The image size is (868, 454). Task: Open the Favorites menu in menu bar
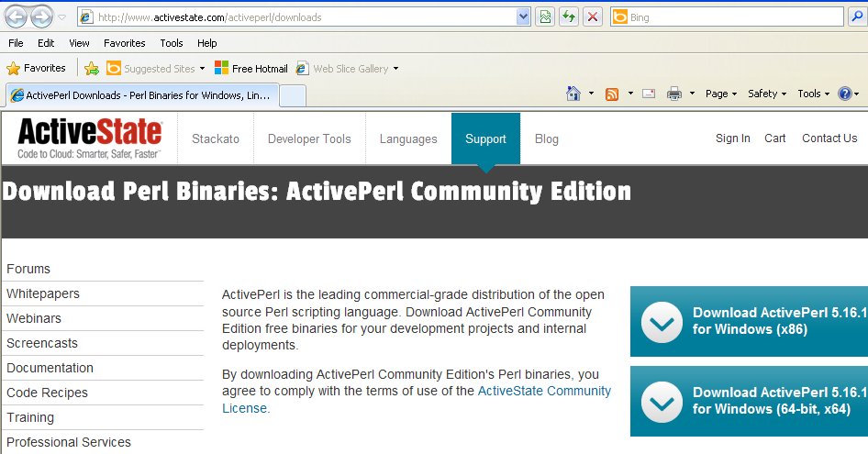point(125,43)
